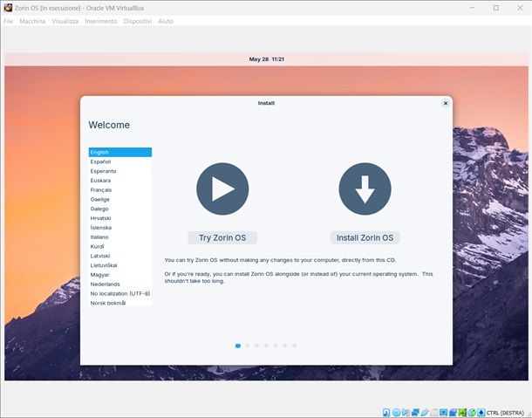Select Gaeilge in the language list
This screenshot has height=418, width=532.
click(120, 199)
